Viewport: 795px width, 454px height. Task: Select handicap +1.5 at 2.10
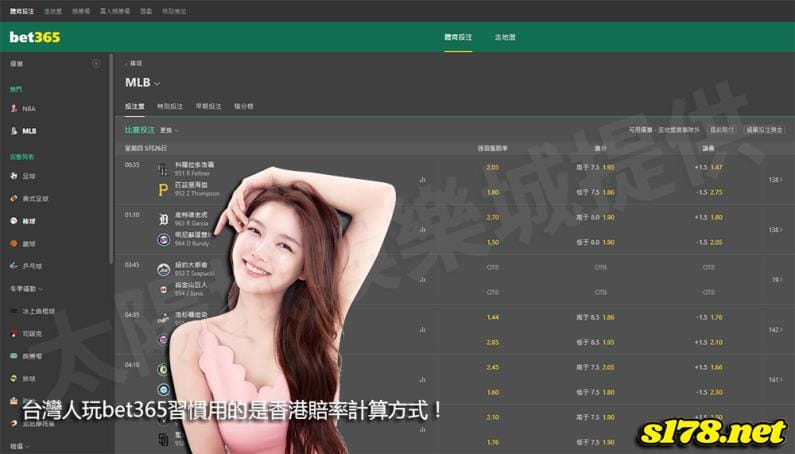(x=708, y=342)
